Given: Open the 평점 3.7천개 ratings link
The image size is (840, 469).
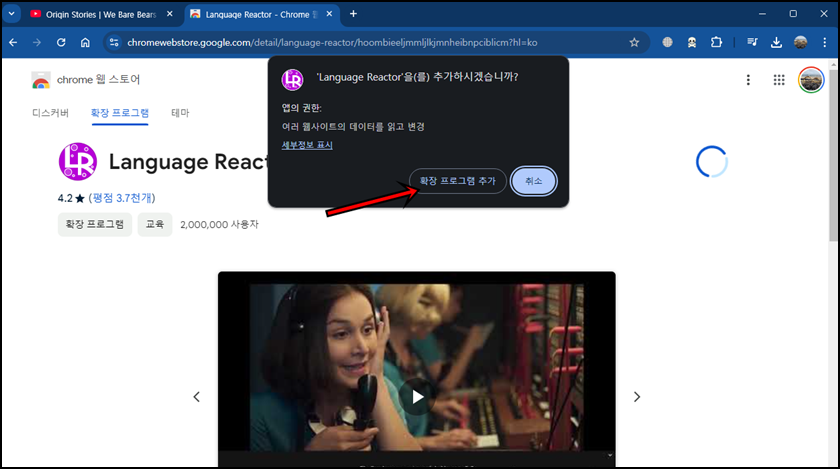Looking at the screenshot, I should point(122,198).
